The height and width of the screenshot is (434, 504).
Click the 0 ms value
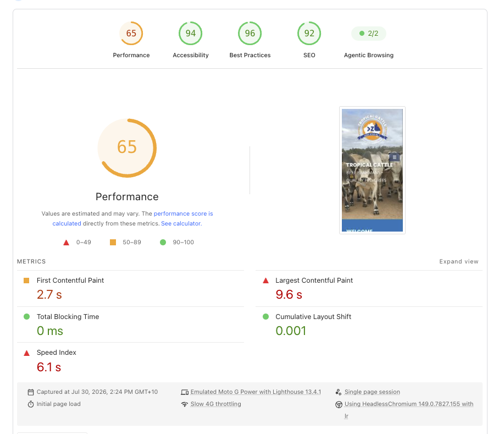pos(50,331)
